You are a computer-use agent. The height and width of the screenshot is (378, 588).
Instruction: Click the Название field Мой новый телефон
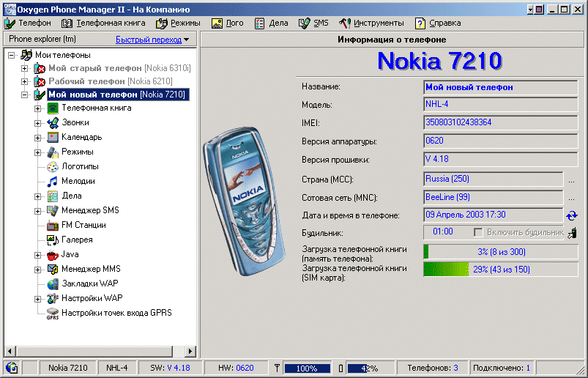(501, 87)
